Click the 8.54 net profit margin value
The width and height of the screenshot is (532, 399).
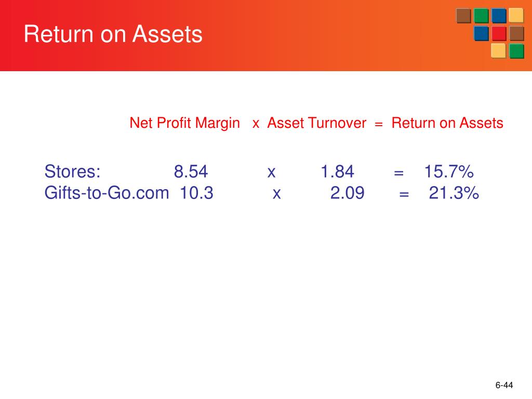click(191, 171)
